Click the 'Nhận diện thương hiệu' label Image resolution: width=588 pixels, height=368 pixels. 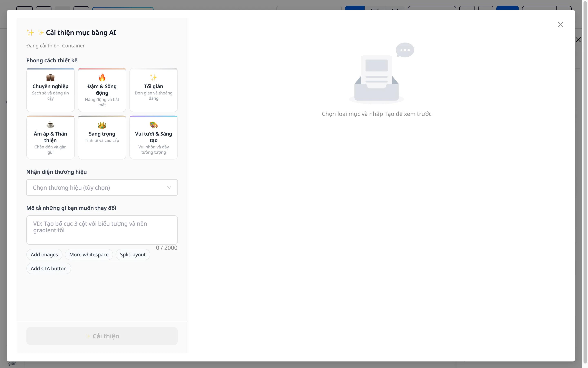56,172
